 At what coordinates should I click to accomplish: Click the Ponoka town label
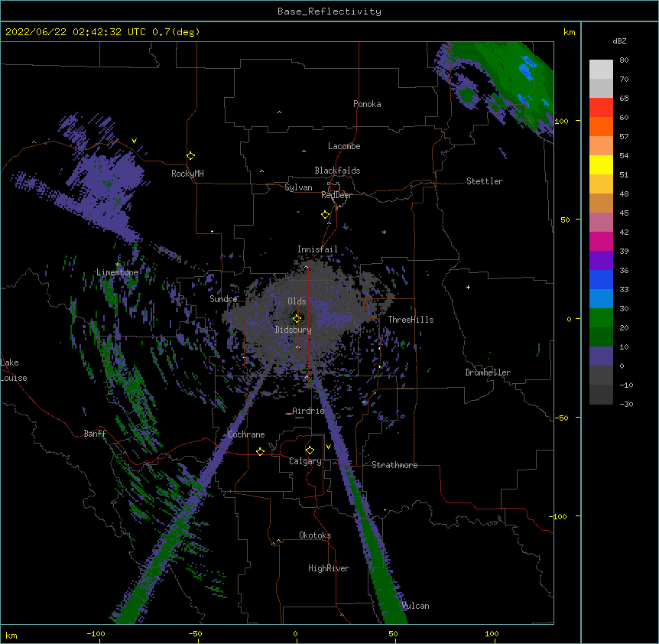coord(367,104)
